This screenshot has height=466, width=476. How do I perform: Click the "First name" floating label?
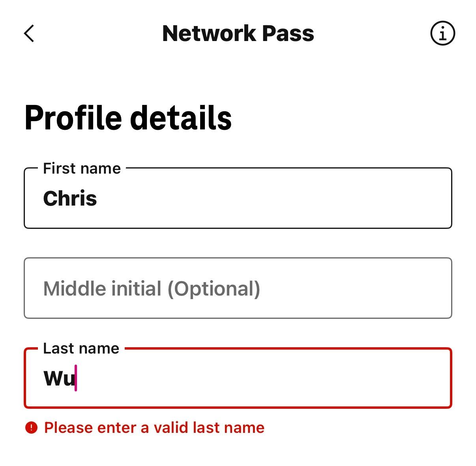pos(82,168)
